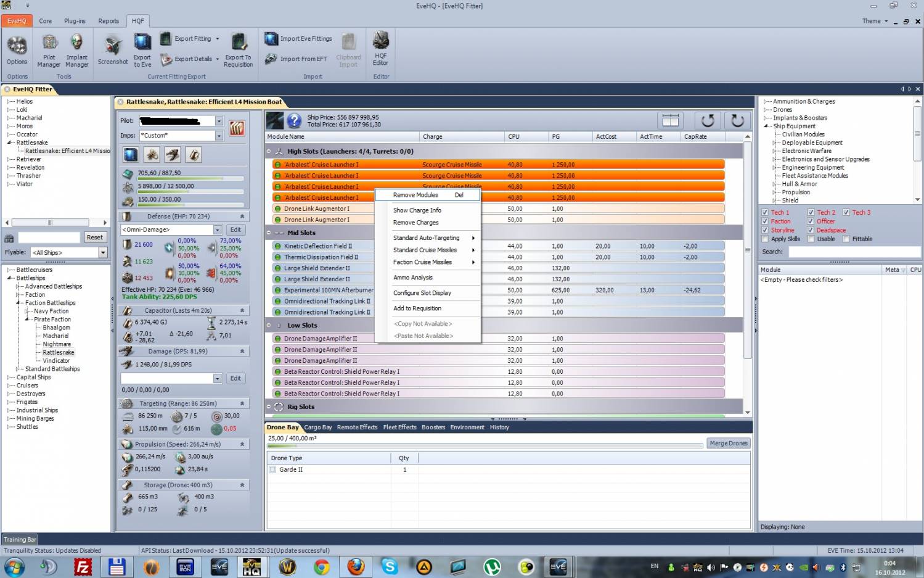Click green status dot of Experimental 100MN Afterburner

point(278,291)
